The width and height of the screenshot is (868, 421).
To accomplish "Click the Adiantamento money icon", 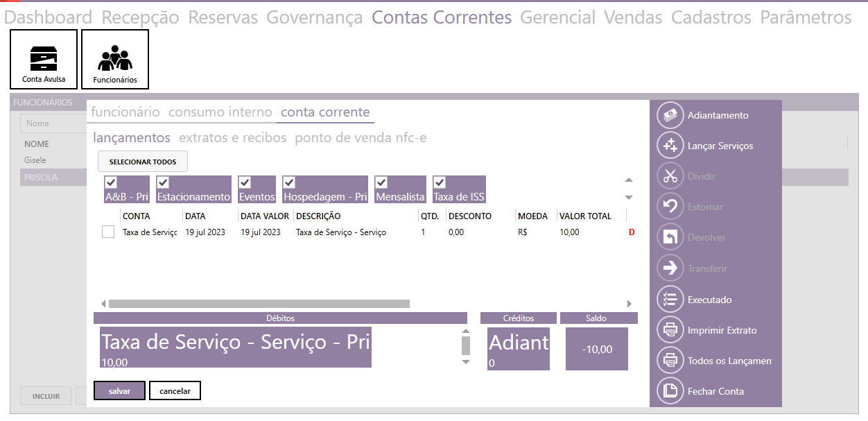I will point(670,115).
